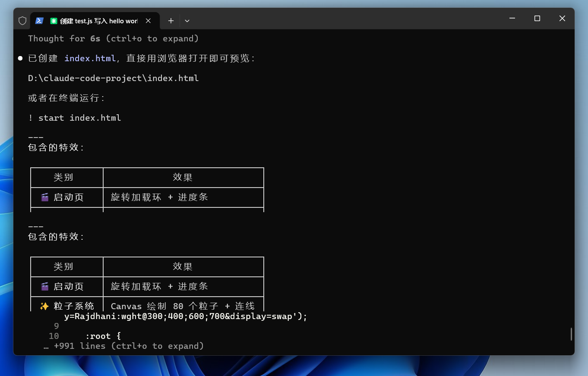Minimize the terminal window
588x376 pixels.
click(x=512, y=19)
